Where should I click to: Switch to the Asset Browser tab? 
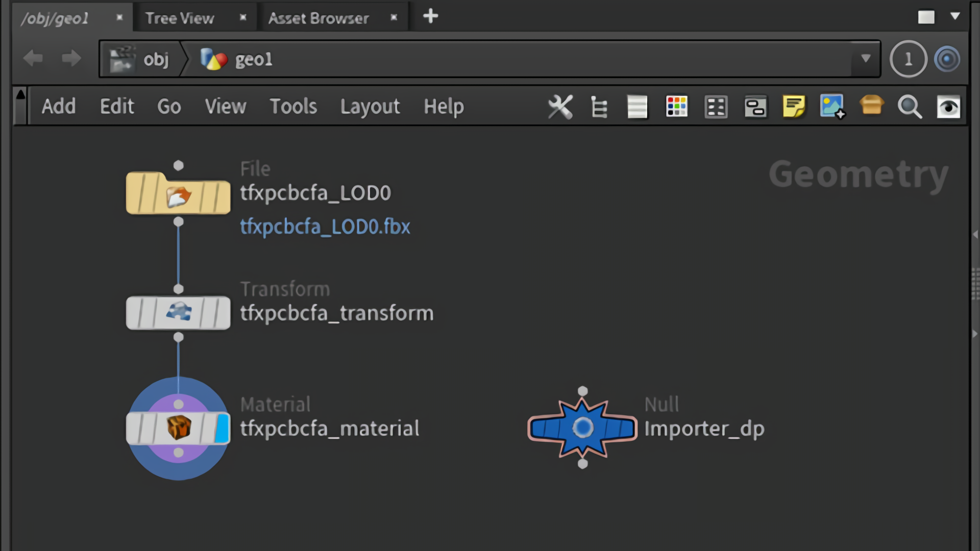point(318,18)
